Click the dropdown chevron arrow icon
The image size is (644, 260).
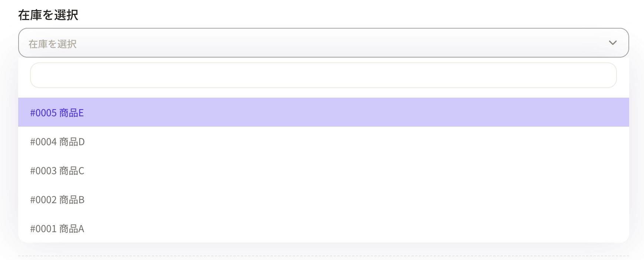click(x=612, y=43)
